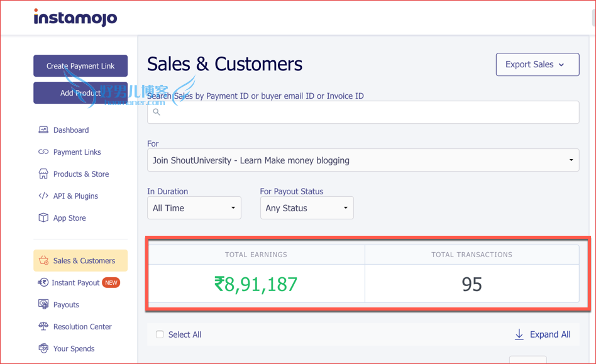Select Sales & Customers in sidebar
The height and width of the screenshot is (364, 596).
point(80,261)
